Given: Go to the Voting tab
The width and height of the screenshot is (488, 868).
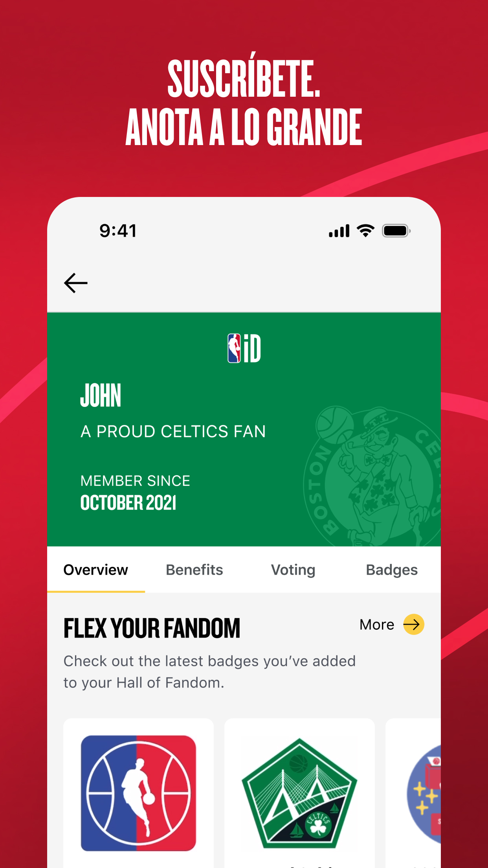Looking at the screenshot, I should point(293,570).
